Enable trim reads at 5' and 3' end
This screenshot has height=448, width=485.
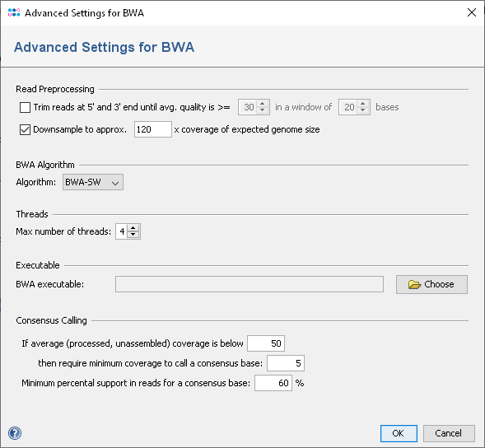pos(25,107)
